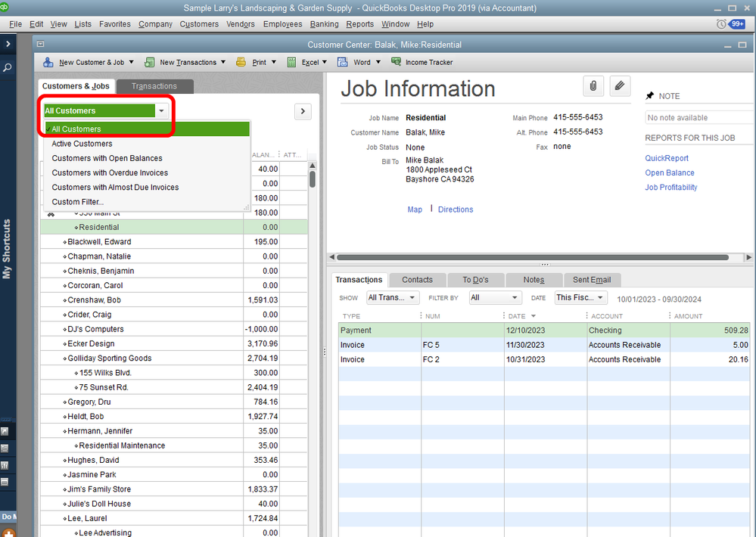Click the 99+ notifications badge
This screenshot has height=537, width=756.
[737, 24]
